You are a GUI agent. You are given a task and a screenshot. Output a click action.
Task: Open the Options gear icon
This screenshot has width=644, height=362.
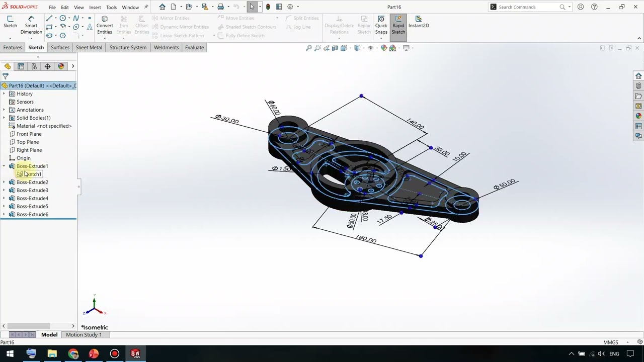pyautogui.click(x=290, y=7)
